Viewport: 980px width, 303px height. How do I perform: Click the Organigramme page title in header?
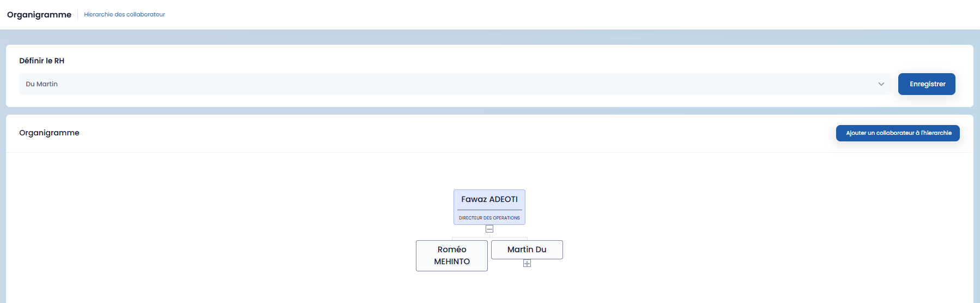tap(39, 15)
